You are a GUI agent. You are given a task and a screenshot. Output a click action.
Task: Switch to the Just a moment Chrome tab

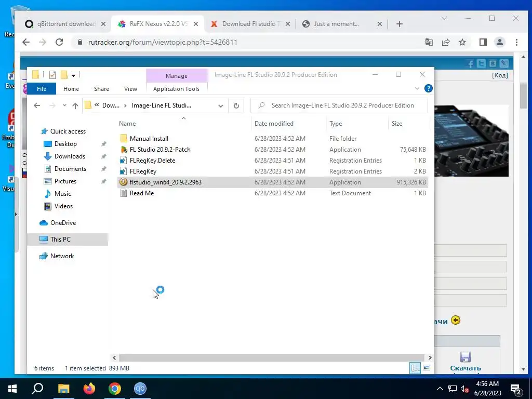341,24
